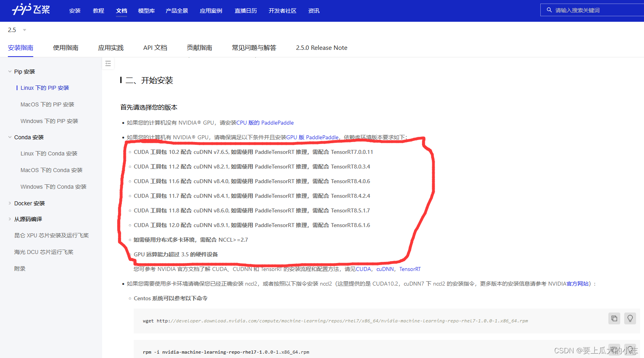Click the 二、开始安装 heading

(149, 80)
